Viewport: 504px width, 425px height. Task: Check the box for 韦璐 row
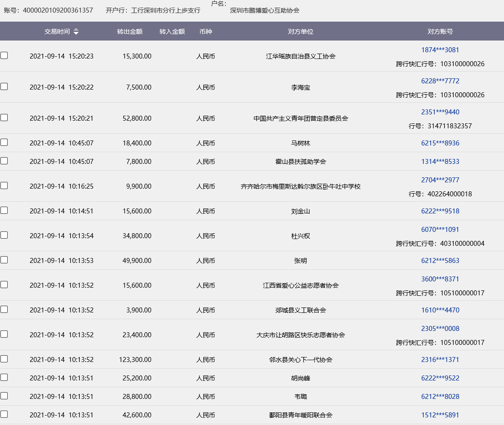pyautogui.click(x=4, y=396)
